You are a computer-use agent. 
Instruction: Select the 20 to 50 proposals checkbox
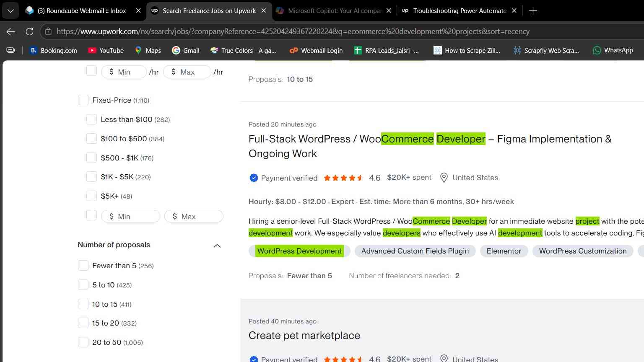(83, 342)
